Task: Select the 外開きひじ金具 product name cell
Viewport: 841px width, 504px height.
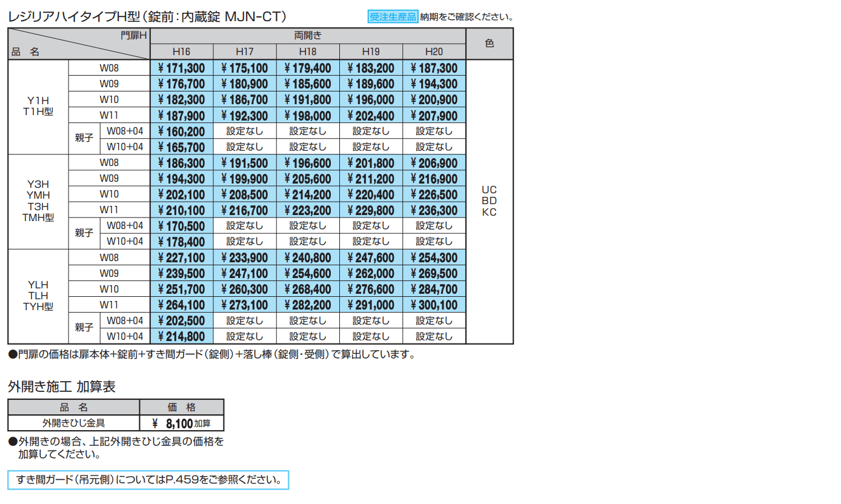Action: [x=73, y=422]
